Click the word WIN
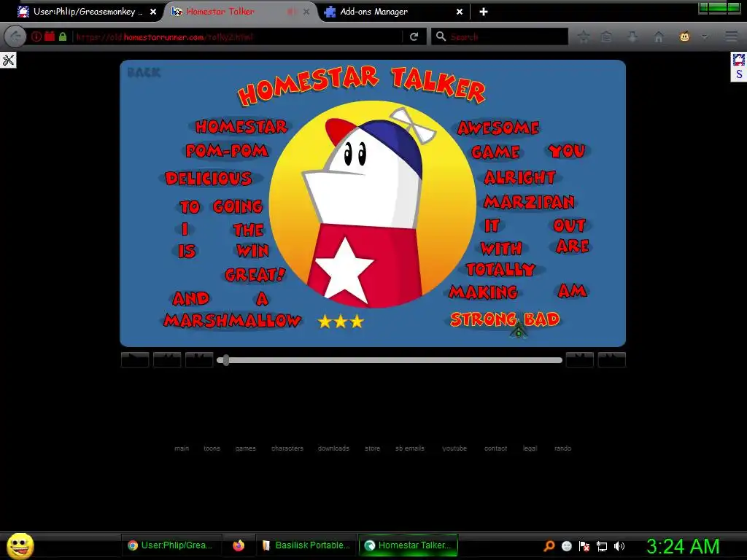Image resolution: width=747 pixels, height=560 pixels. point(252,251)
